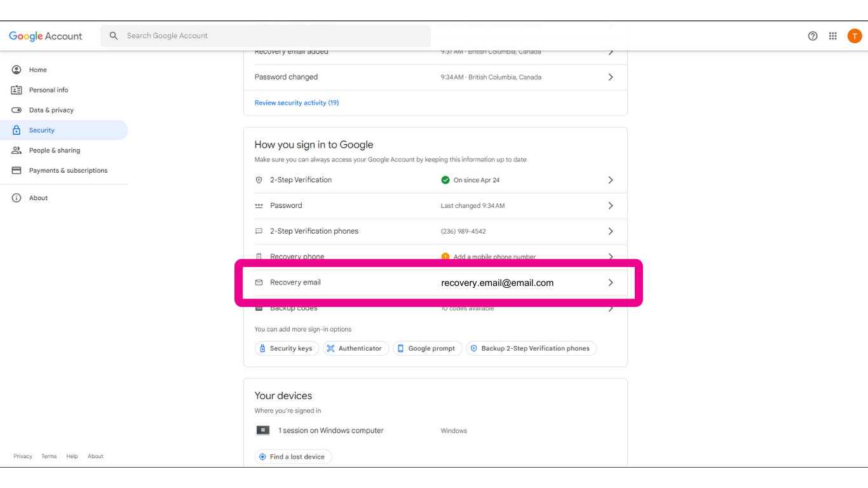868x488 pixels.
Task: Open the Google apps grid icon
Action: 833,36
